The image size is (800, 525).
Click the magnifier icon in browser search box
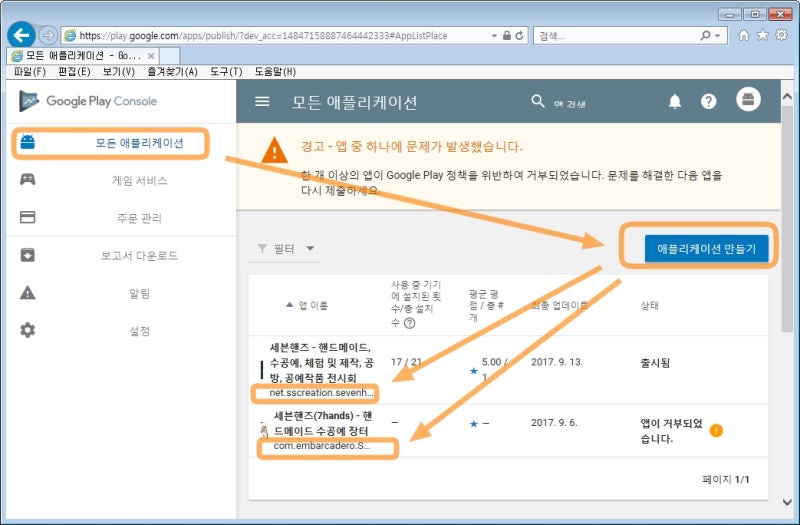(x=705, y=35)
